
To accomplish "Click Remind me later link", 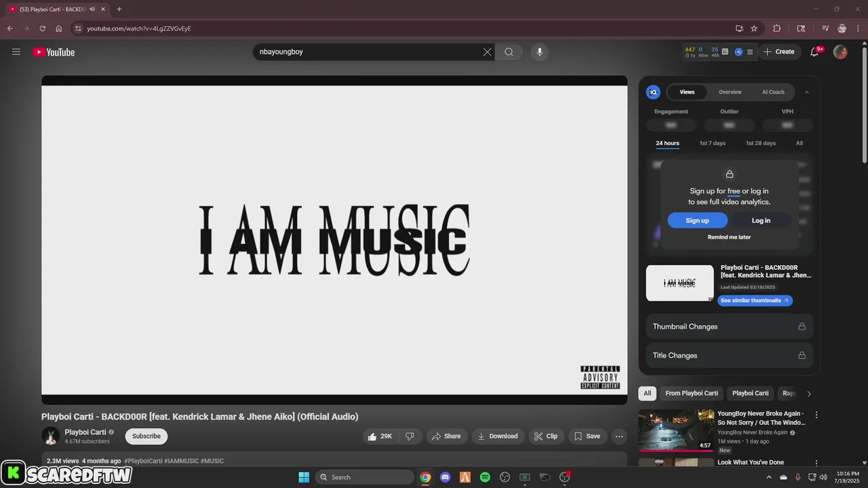I will 729,237.
